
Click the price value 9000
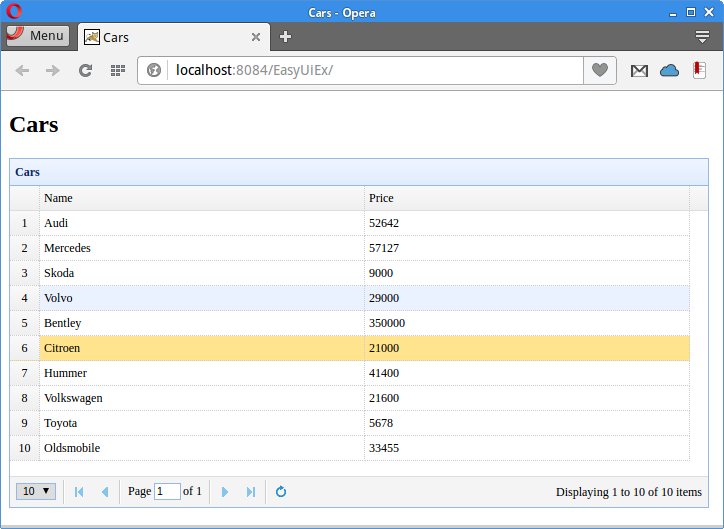(381, 273)
